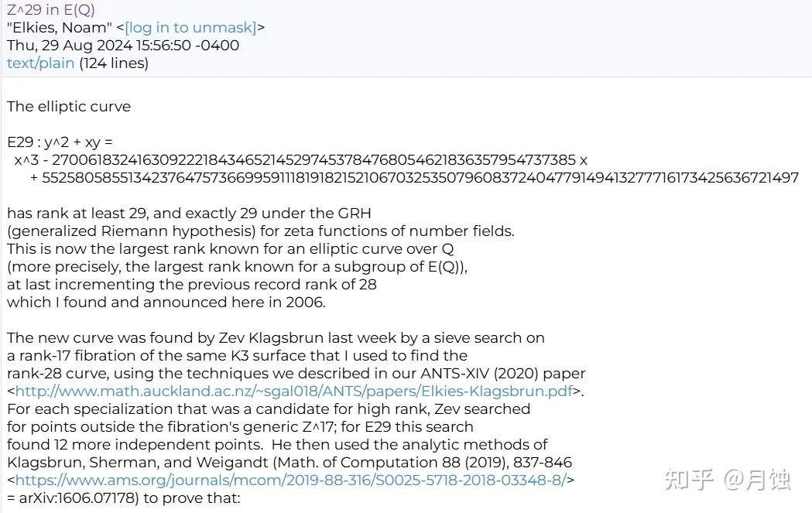
Task: Open the "Z^29 in E(Q)" subject link
Action: point(51,9)
